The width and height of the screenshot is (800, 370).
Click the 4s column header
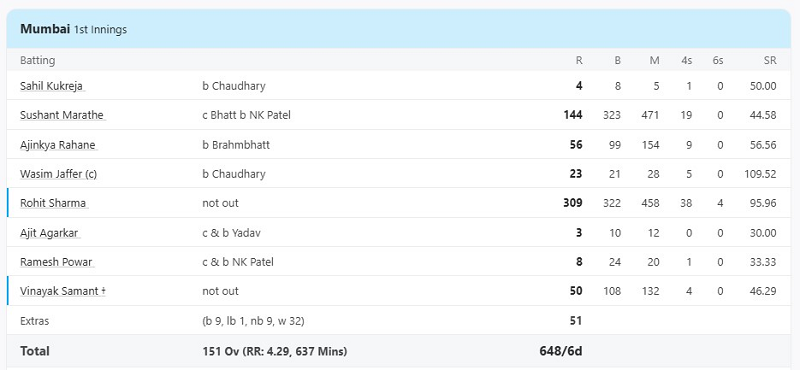[x=686, y=60]
